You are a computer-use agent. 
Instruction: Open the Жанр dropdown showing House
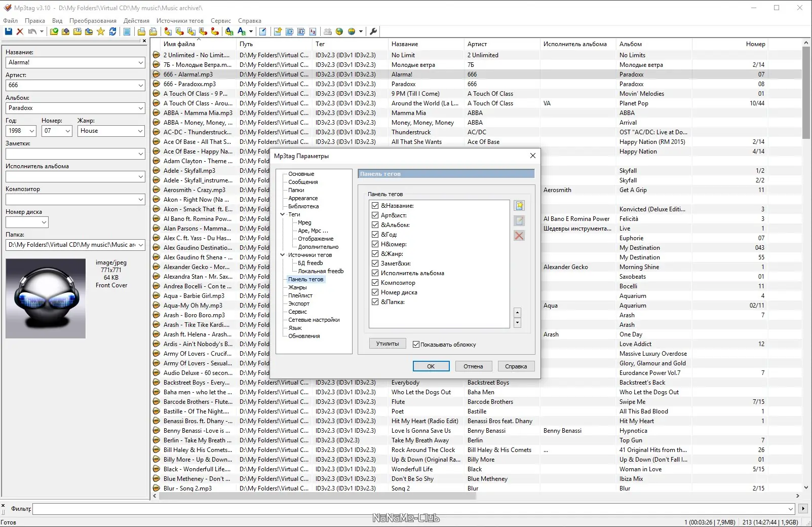point(140,131)
